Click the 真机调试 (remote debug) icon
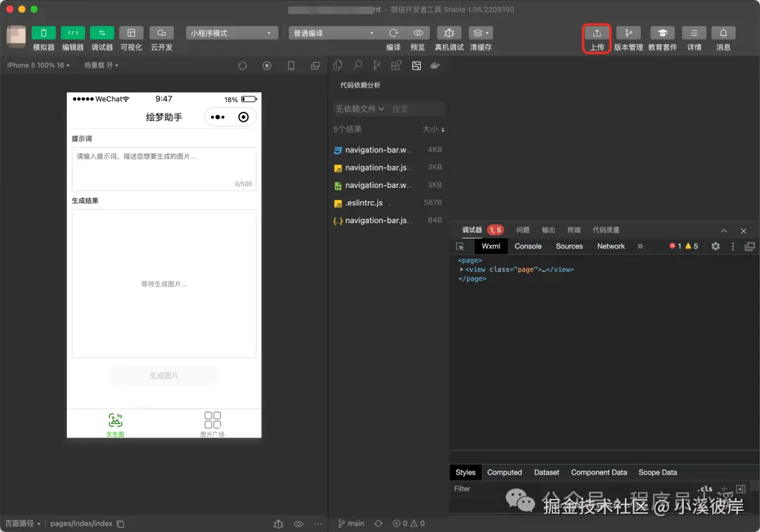This screenshot has height=532, width=760. [449, 32]
